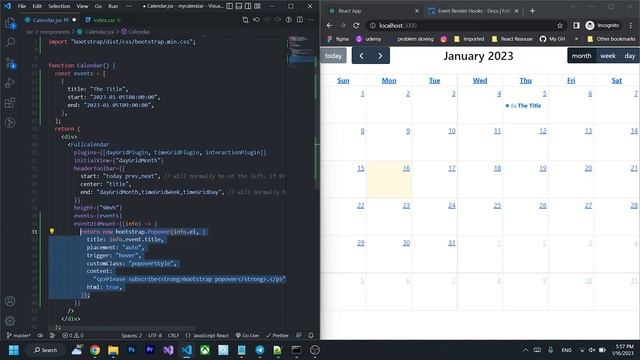The height and width of the screenshot is (360, 640).
Task: Select the month view toggle
Action: 582,56
